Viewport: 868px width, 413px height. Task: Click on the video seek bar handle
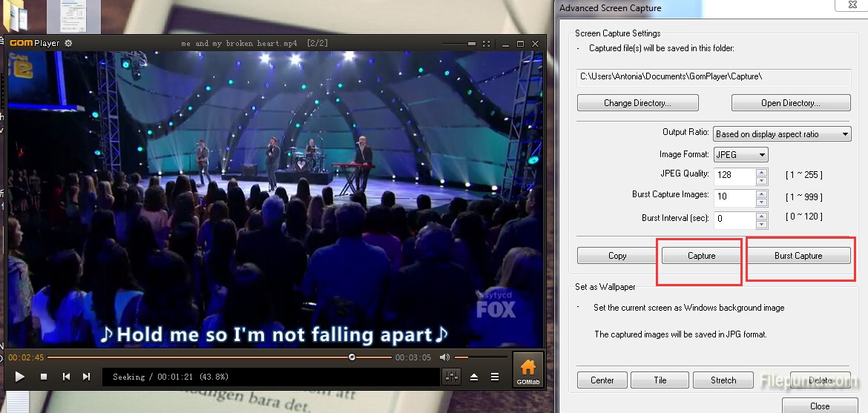click(x=352, y=357)
